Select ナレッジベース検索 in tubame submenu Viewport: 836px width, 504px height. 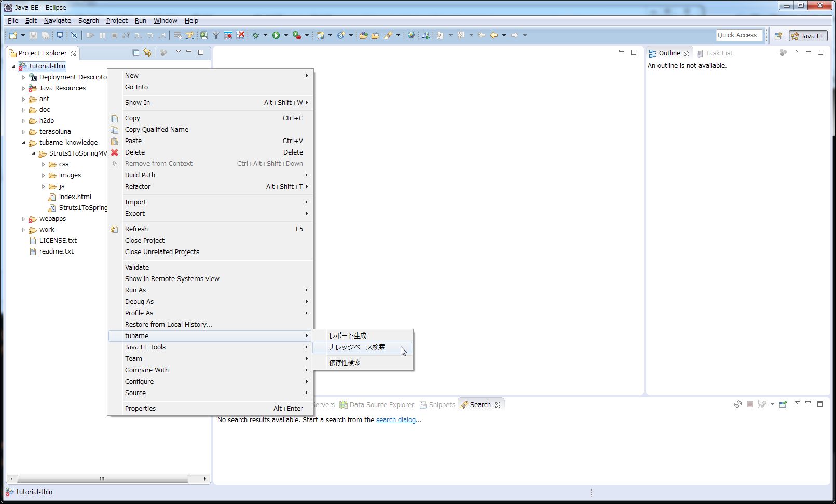[x=362, y=347]
